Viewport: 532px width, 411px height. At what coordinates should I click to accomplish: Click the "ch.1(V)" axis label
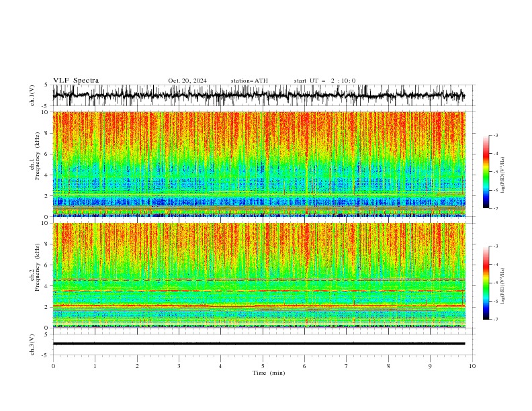tap(32, 95)
